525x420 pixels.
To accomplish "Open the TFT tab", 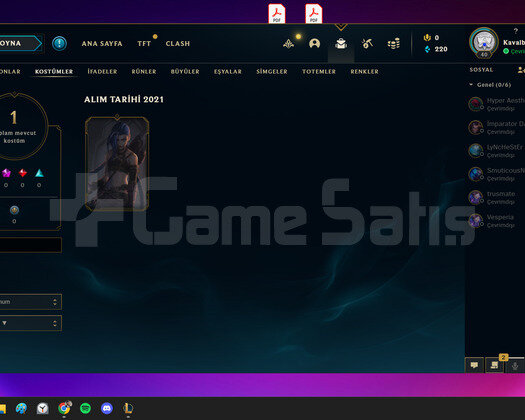I will (x=144, y=44).
